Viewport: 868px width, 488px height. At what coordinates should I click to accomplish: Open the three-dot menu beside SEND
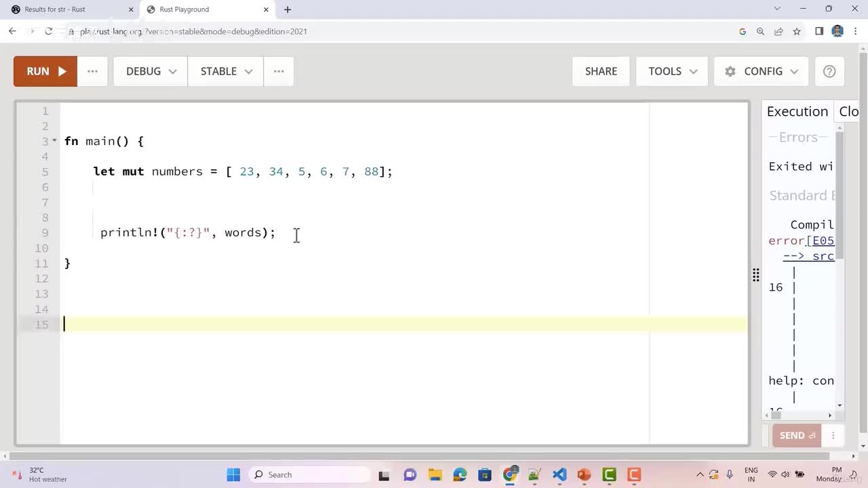click(833, 435)
